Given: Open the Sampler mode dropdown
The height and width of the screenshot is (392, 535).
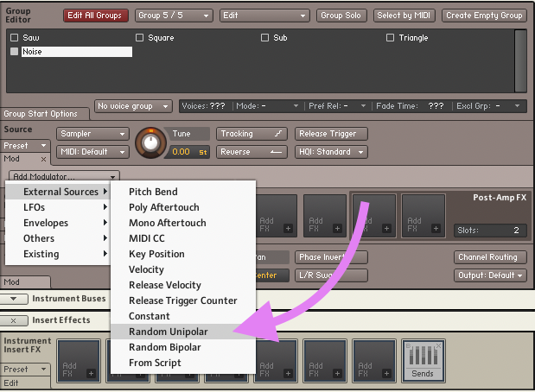Looking at the screenshot, I should (92, 134).
